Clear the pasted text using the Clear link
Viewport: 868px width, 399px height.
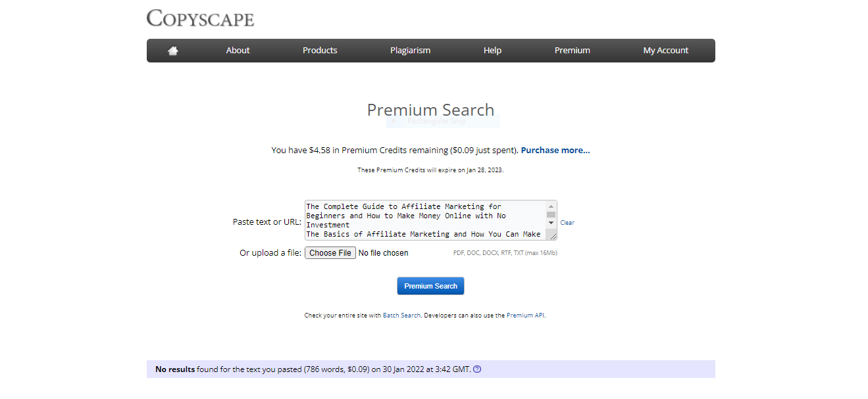tap(567, 222)
